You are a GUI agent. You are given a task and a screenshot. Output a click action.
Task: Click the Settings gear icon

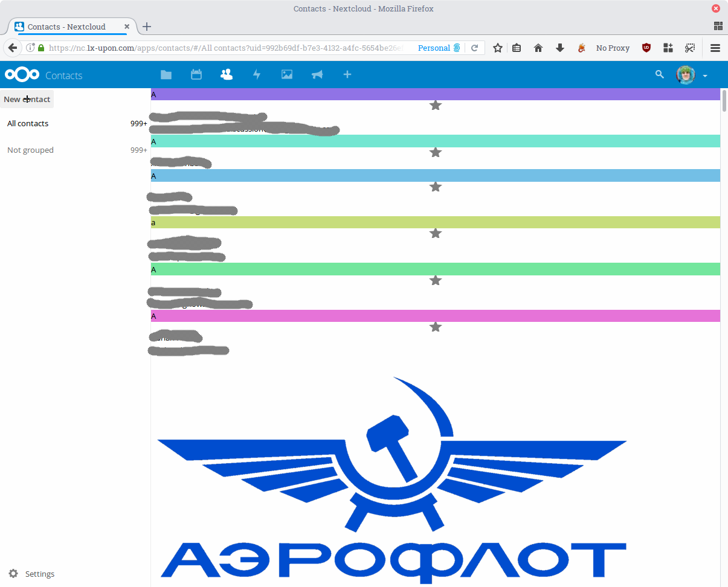click(x=13, y=574)
